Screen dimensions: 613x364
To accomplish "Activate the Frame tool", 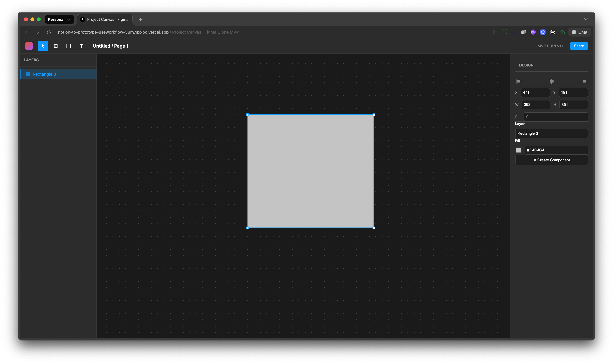I will click(56, 46).
